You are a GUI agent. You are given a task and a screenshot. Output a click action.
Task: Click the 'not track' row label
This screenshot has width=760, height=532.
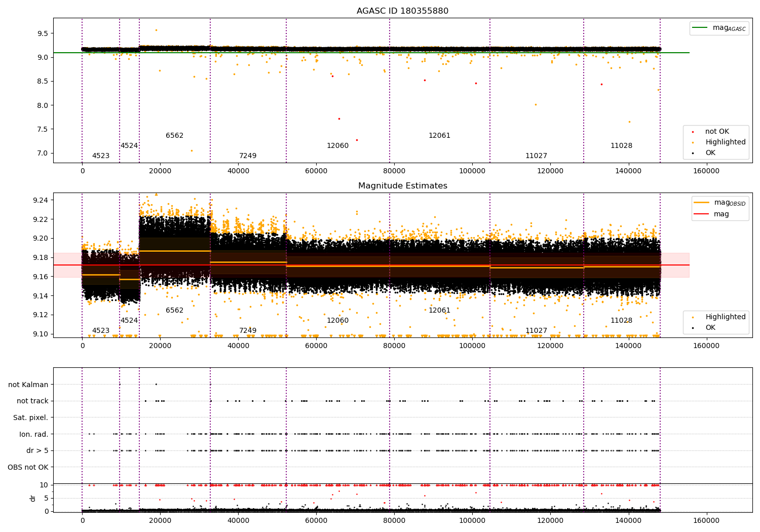pyautogui.click(x=32, y=401)
